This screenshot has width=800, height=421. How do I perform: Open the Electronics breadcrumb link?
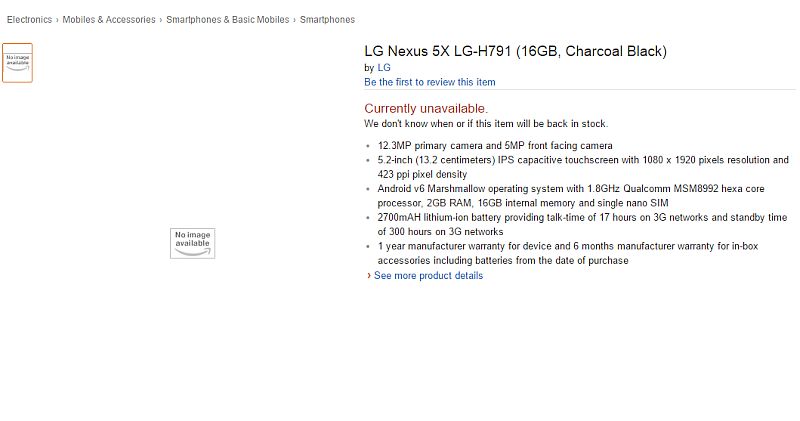(x=29, y=19)
